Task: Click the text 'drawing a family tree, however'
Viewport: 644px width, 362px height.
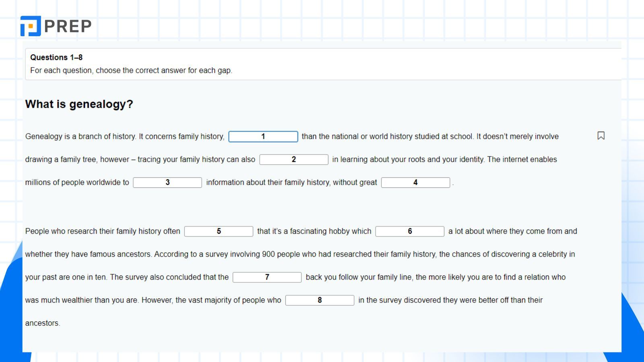Action: point(77,160)
